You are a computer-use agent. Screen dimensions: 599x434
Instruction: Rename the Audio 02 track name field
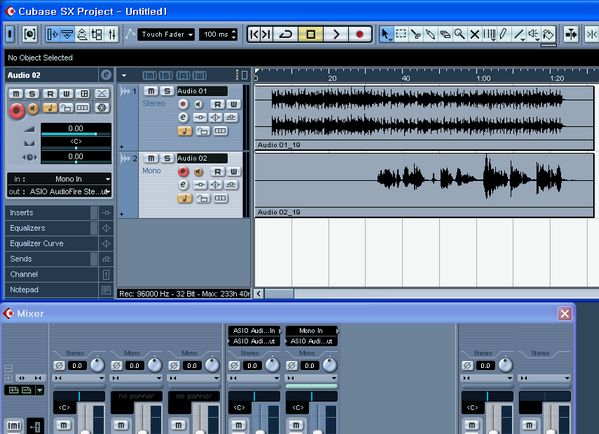[x=202, y=158]
